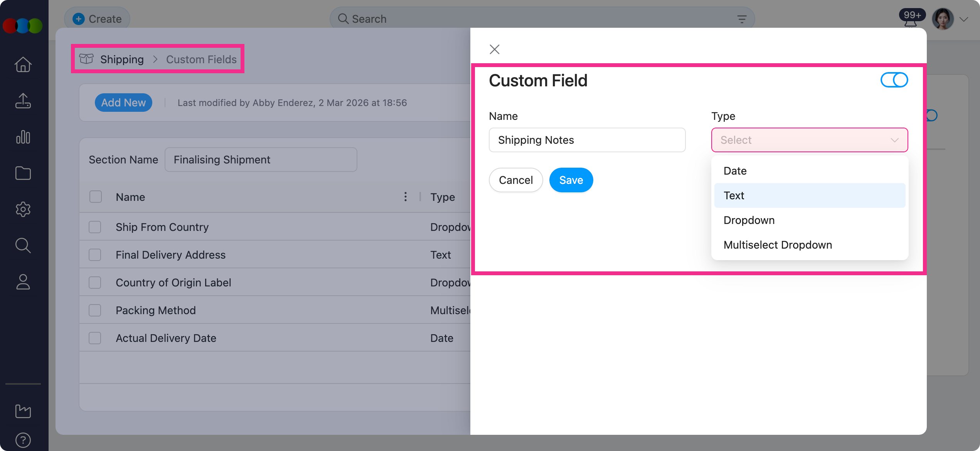Toggle the Custom Field enabled switch
The image size is (980, 451).
894,80
